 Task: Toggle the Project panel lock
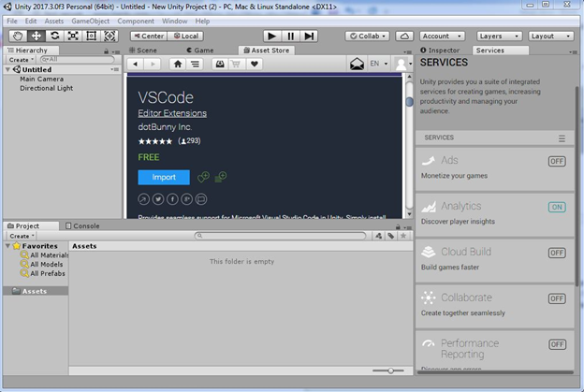[398, 227]
